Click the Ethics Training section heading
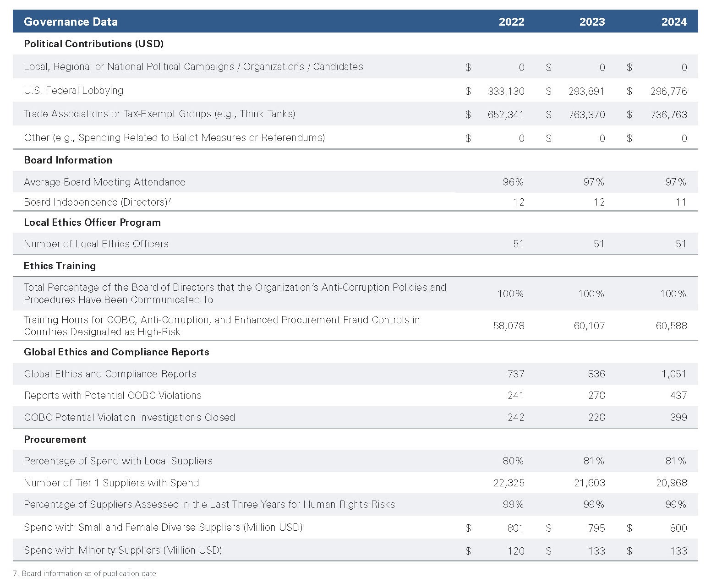 (60, 266)
